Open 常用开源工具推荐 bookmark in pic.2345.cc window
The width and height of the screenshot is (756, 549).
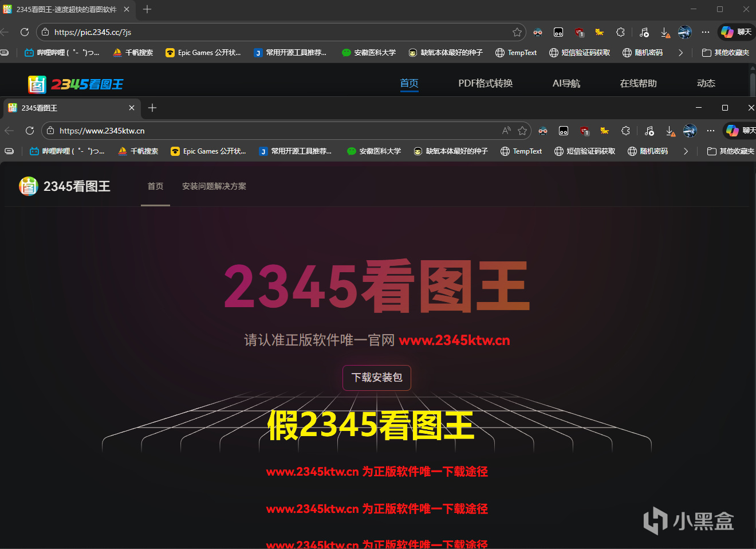290,53
